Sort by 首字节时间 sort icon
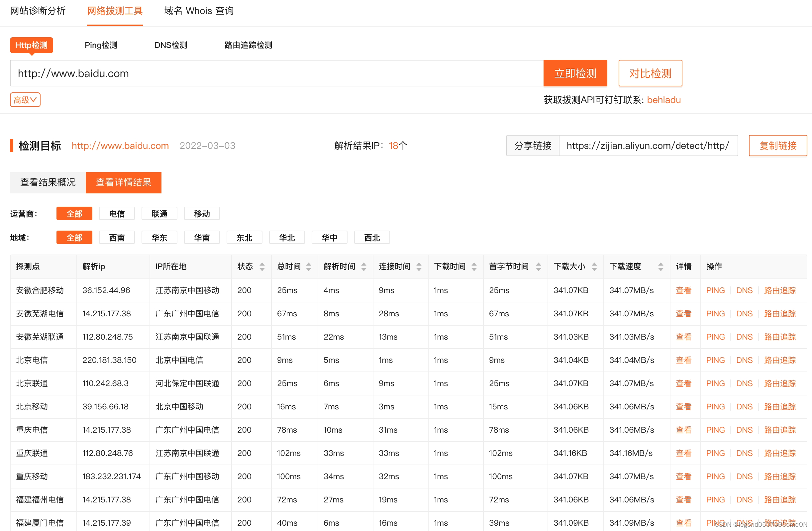This screenshot has height=531, width=812. pyautogui.click(x=538, y=266)
